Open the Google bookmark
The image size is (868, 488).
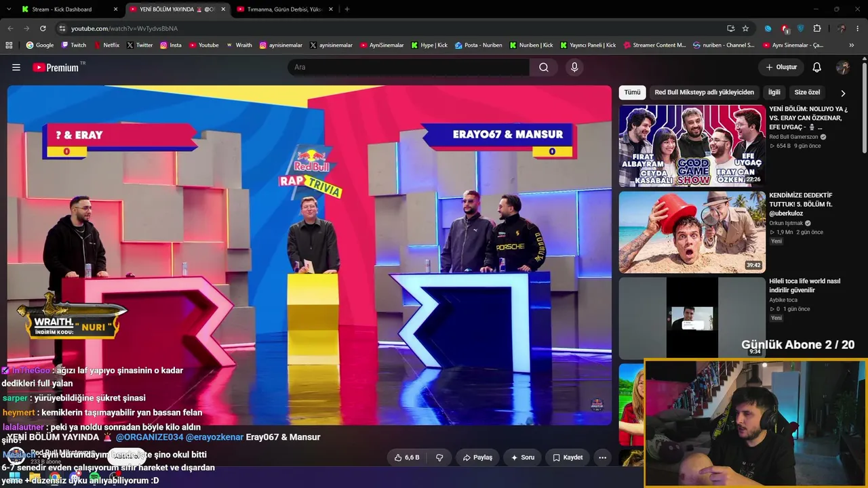pos(40,45)
